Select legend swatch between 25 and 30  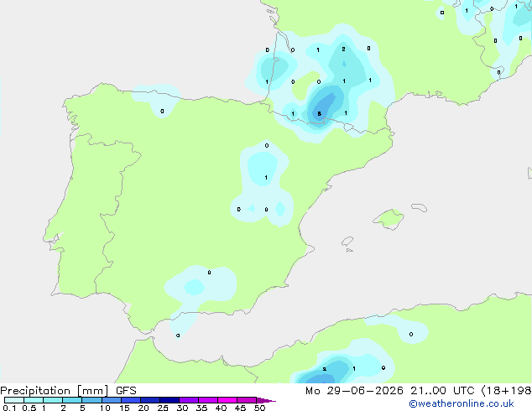170,400
